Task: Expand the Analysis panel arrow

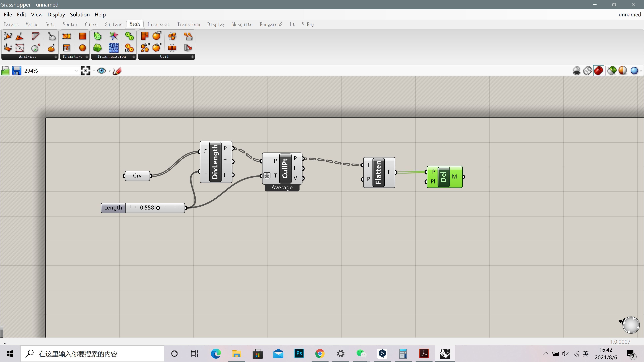Action: (56, 57)
